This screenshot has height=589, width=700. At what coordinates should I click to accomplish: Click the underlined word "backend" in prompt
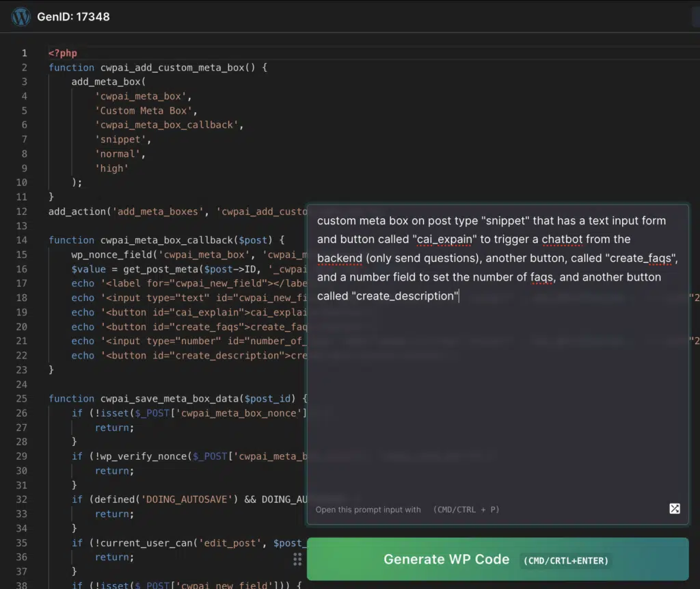coord(340,259)
